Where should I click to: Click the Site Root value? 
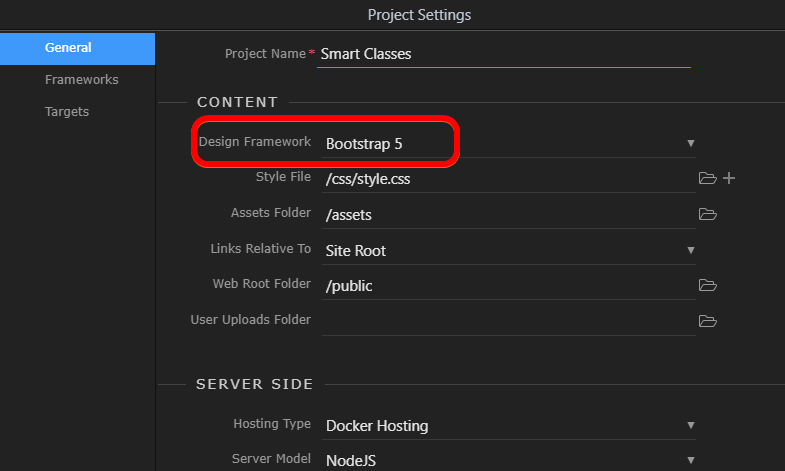[x=356, y=251]
